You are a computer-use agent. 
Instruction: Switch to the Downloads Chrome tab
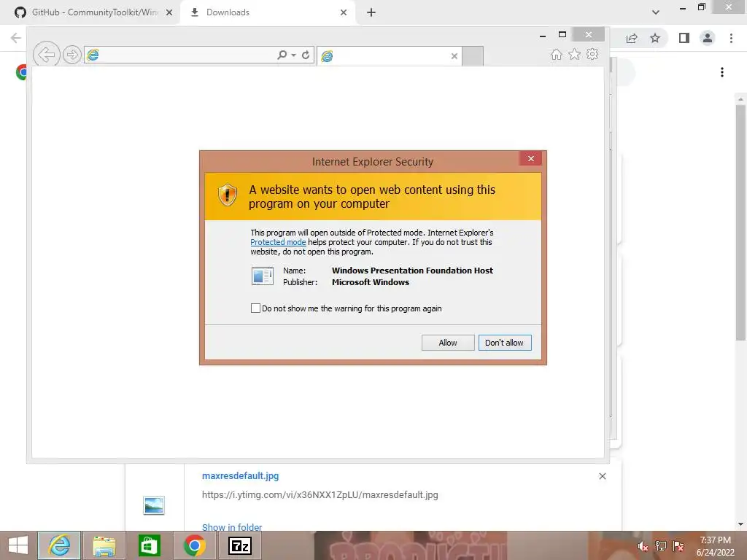click(x=267, y=12)
